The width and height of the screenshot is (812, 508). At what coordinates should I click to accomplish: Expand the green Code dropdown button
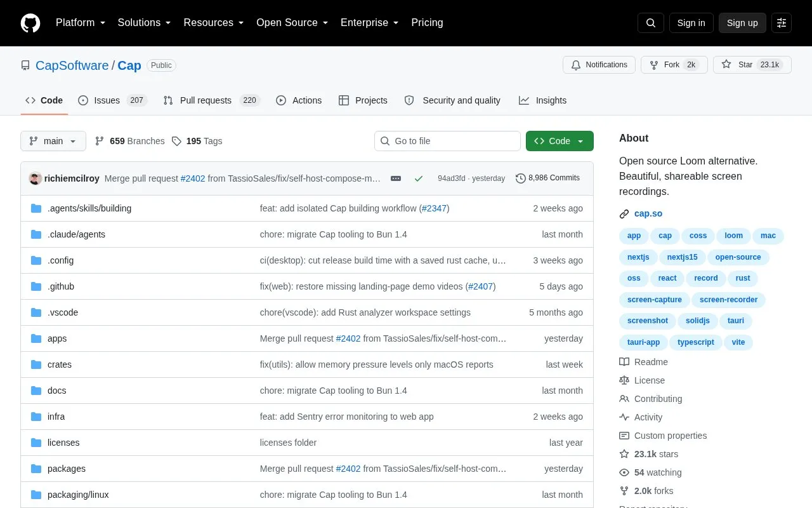point(560,141)
